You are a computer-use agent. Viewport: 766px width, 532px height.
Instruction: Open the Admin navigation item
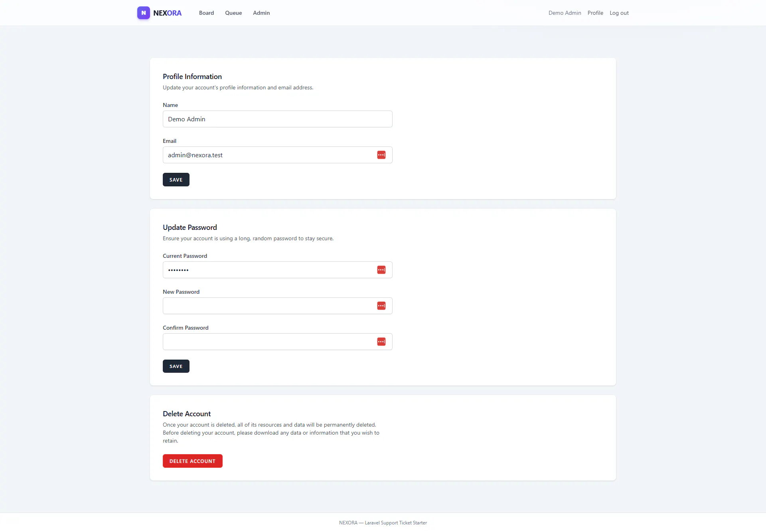[261, 13]
